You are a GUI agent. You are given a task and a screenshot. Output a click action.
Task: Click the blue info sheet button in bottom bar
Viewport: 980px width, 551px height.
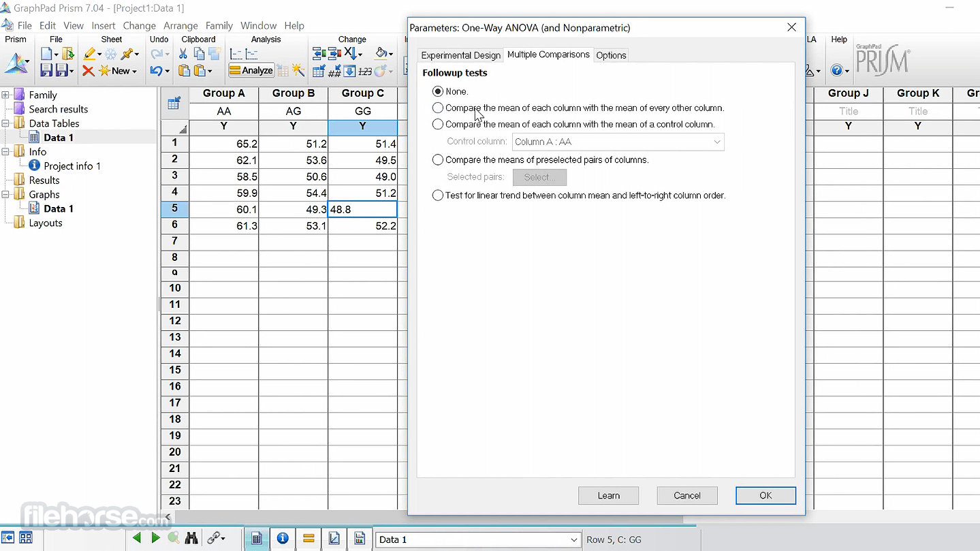click(x=283, y=539)
